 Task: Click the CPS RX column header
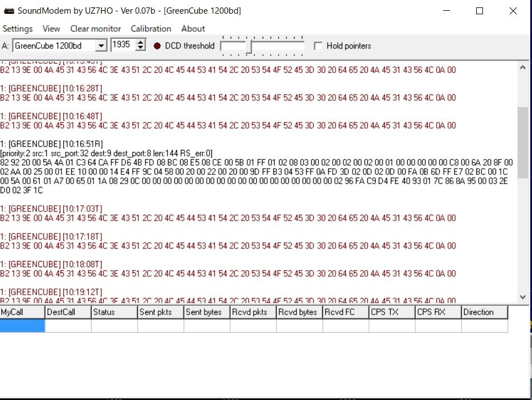439,312
